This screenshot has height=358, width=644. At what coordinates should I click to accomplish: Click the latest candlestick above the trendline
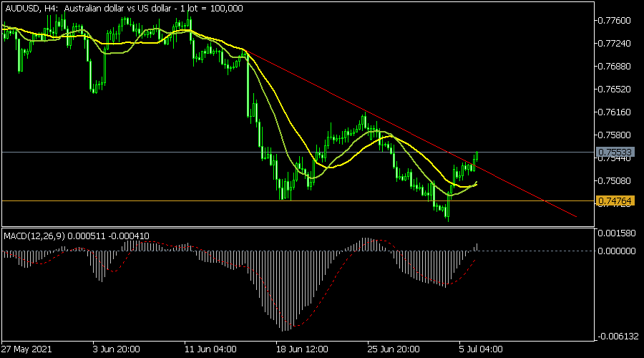477,157
